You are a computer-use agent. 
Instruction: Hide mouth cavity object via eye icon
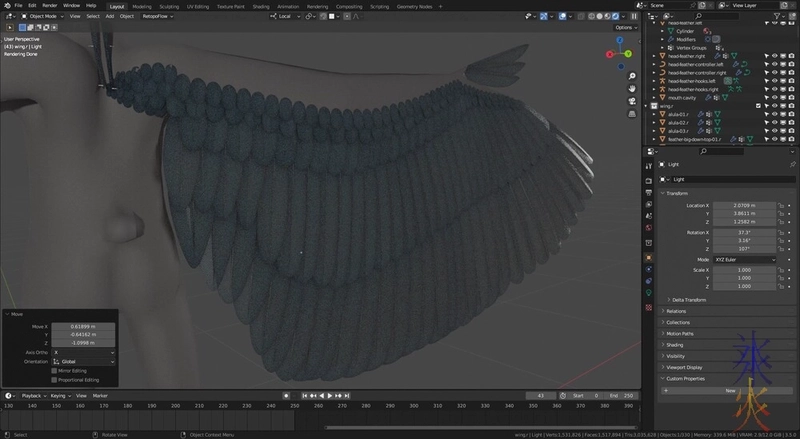coord(774,98)
